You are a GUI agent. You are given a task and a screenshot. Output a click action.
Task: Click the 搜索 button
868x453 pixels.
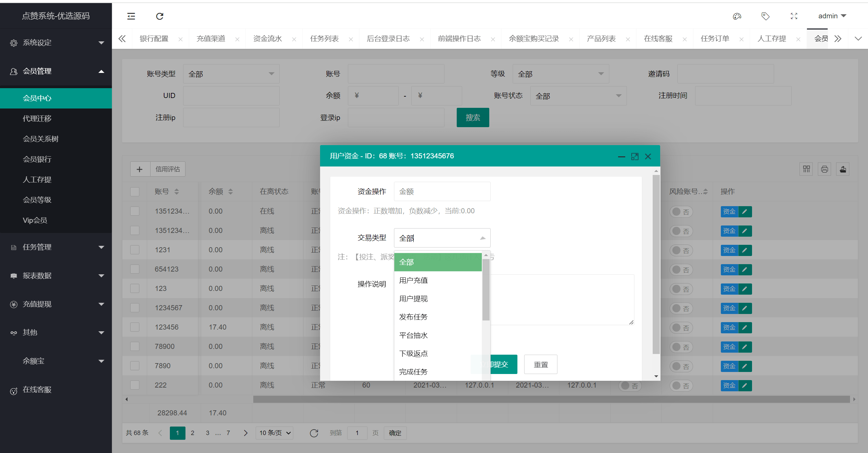click(x=473, y=118)
